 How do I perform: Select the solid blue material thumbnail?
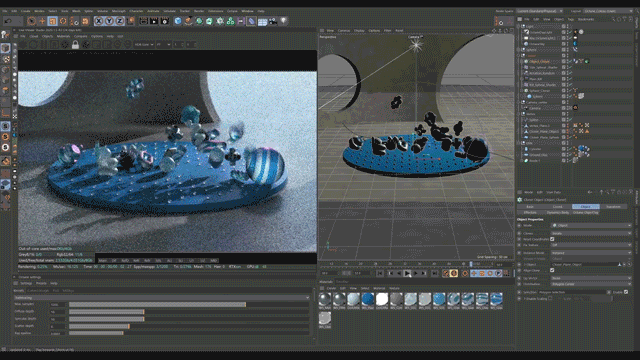pos(368,299)
